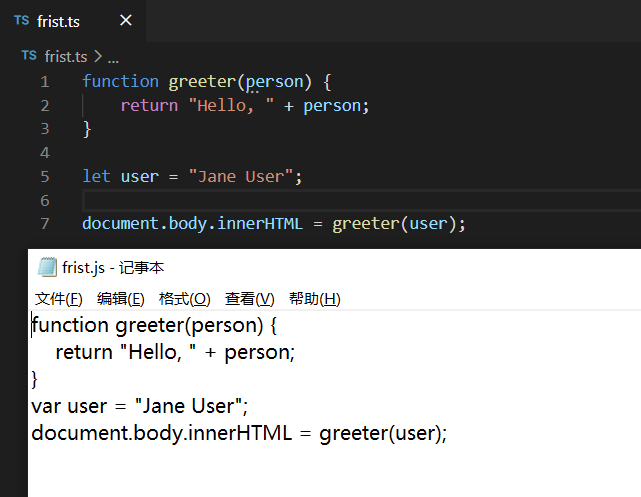Click the TS icon in the breadcrumb
641x497 pixels.
click(29, 56)
